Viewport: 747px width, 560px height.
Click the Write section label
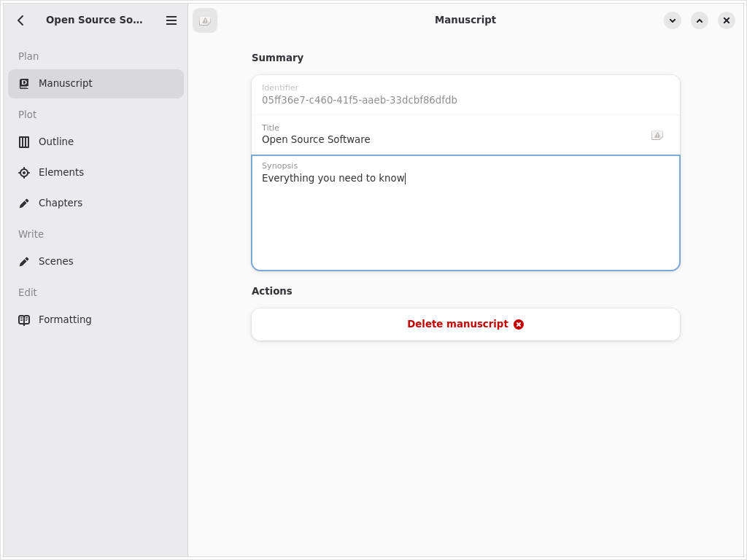[31, 234]
